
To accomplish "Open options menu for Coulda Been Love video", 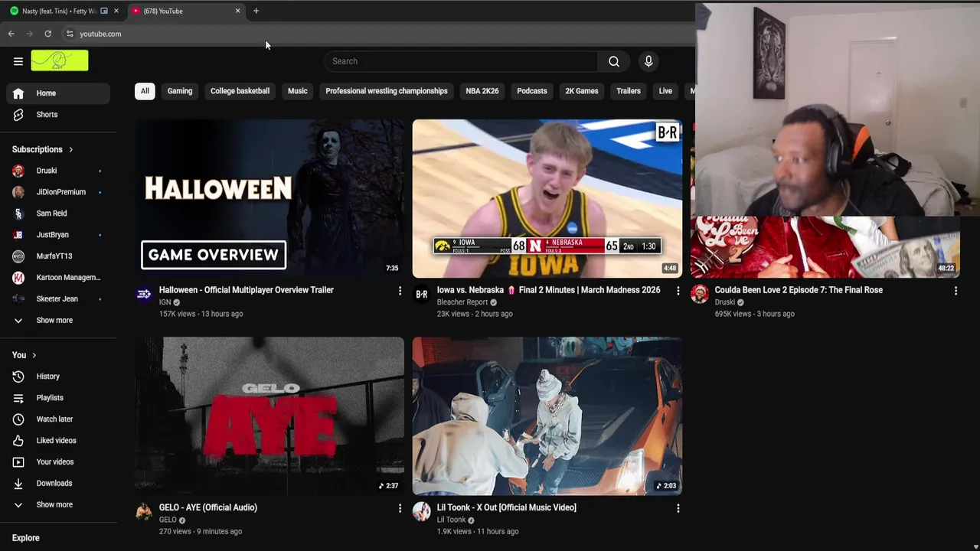I will (x=955, y=291).
